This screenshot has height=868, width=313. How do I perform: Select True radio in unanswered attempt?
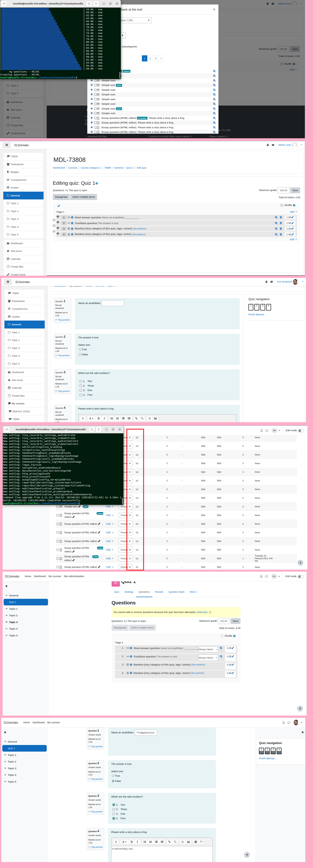(x=80, y=349)
